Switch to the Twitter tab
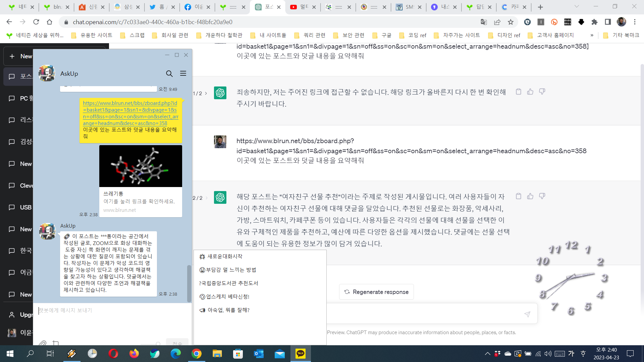644x362 pixels. pyautogui.click(x=162, y=7)
